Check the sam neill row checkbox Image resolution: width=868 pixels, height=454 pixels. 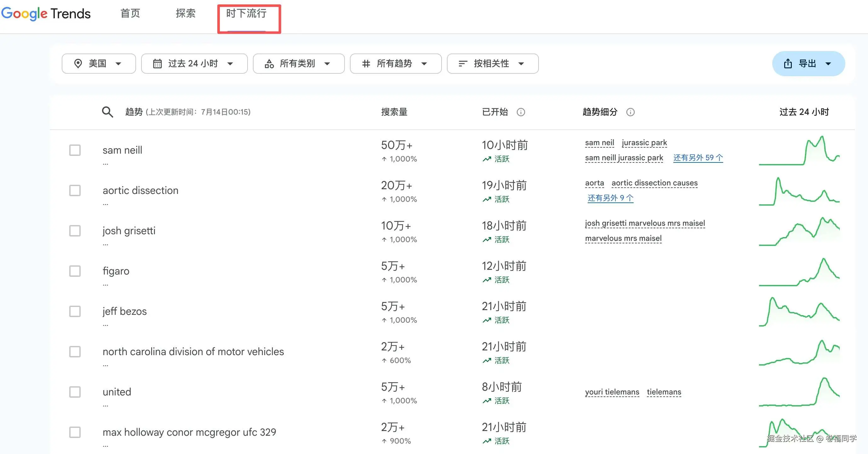click(75, 150)
